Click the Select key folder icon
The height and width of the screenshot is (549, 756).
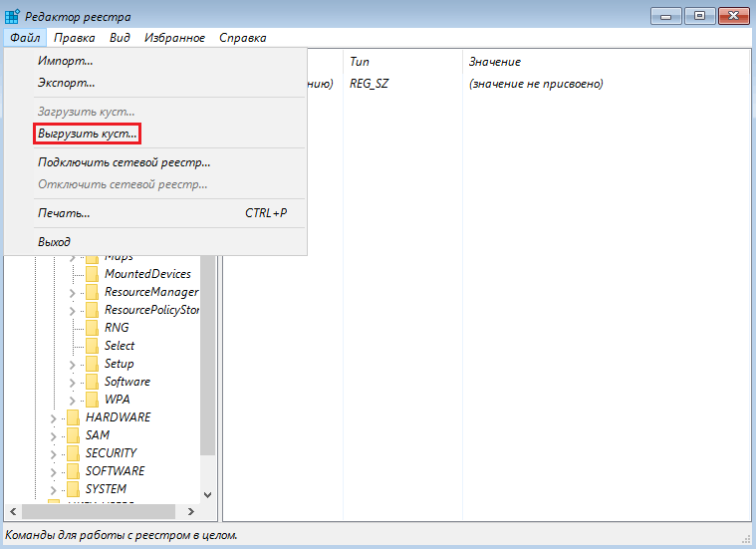pos(92,346)
